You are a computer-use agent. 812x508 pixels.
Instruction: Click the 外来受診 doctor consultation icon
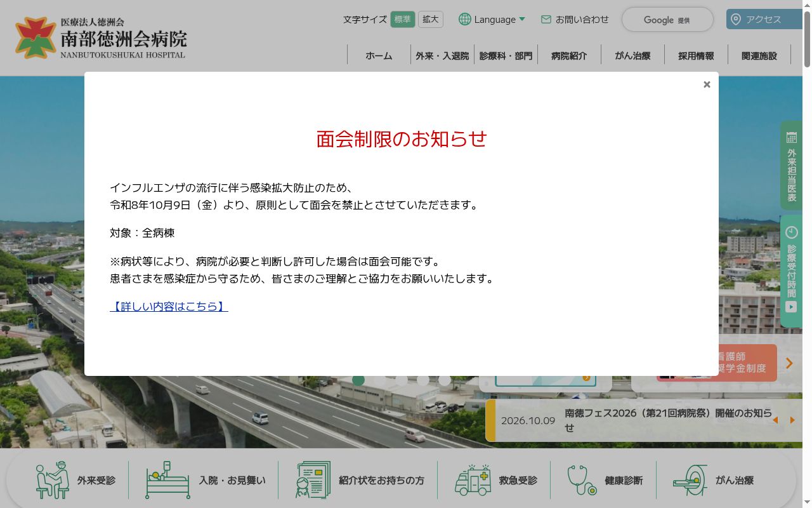[x=52, y=480]
